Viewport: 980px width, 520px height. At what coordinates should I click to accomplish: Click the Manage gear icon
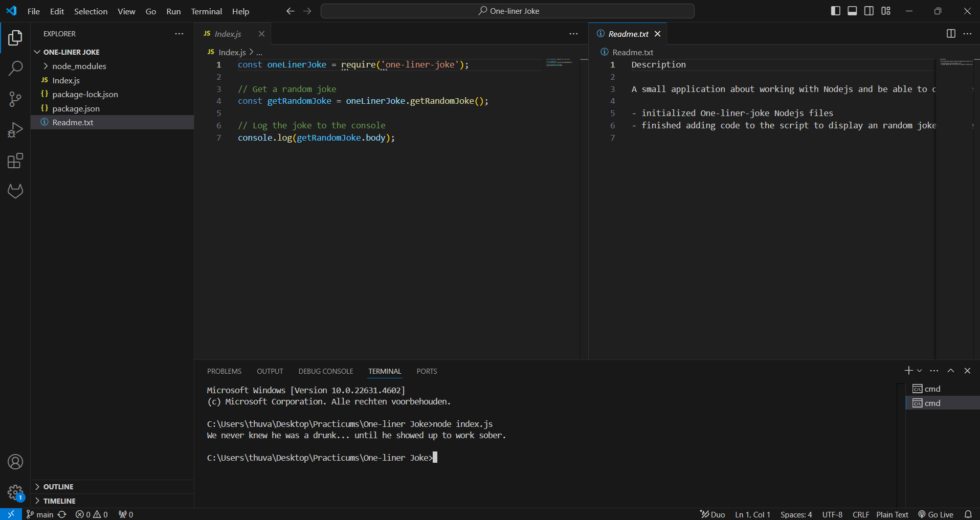tap(15, 493)
